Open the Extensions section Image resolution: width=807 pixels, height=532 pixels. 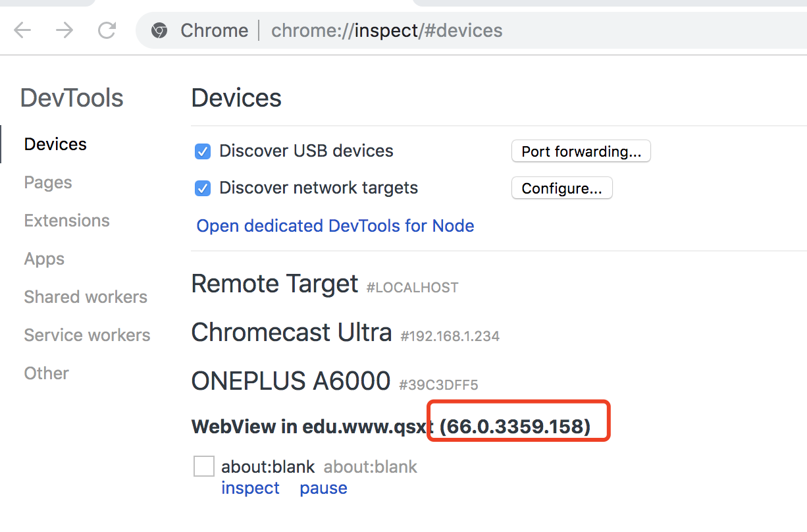(66, 221)
